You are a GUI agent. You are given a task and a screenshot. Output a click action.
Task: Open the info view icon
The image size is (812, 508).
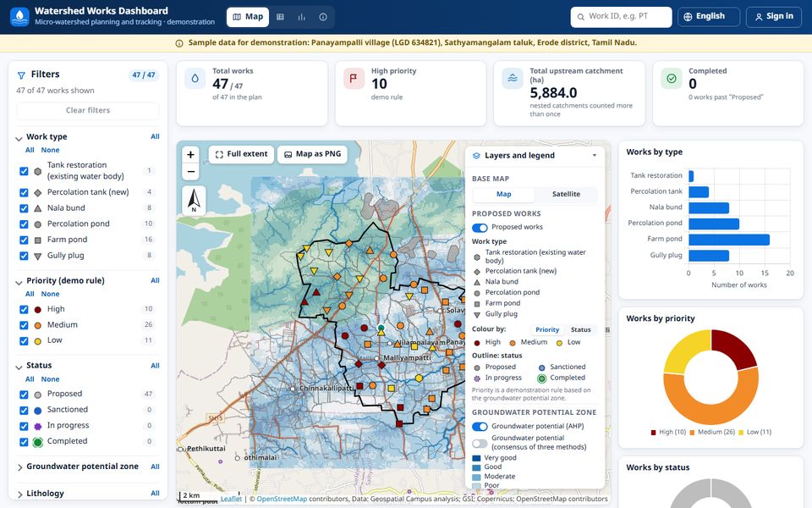(322, 17)
